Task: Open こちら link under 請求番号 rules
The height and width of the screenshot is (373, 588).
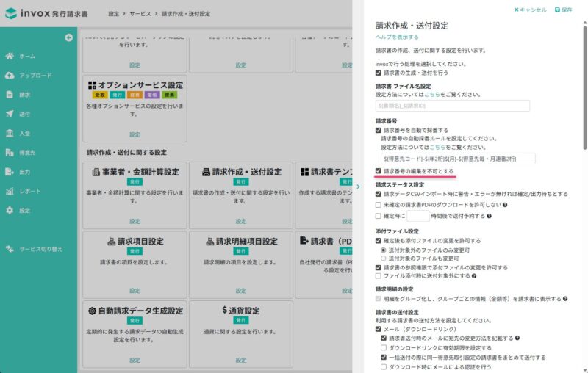Action: point(437,147)
